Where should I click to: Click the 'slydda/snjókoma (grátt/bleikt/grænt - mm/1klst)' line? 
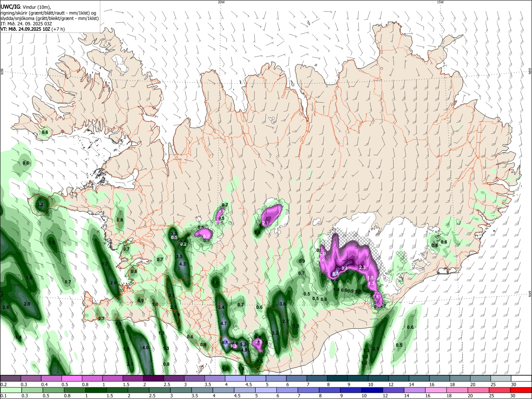(x=49, y=18)
